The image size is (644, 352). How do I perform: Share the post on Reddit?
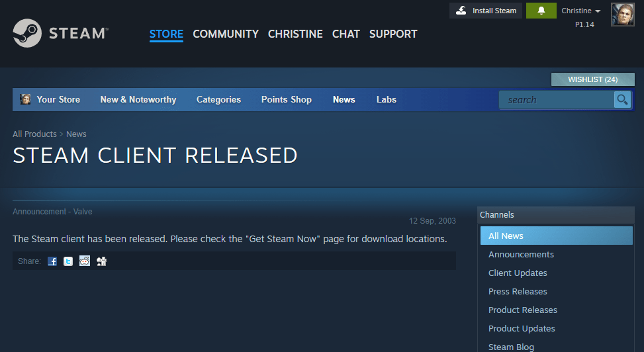pos(85,261)
